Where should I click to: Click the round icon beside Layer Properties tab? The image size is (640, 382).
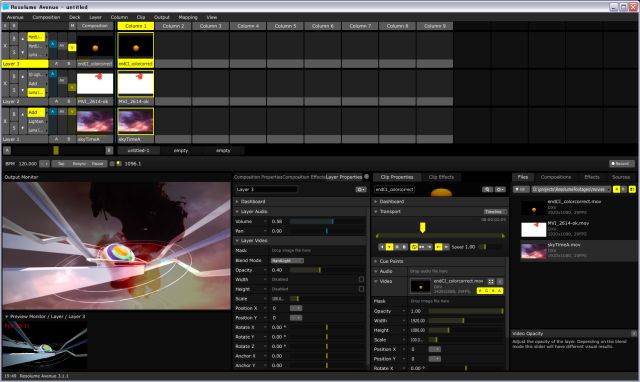pos(366,177)
